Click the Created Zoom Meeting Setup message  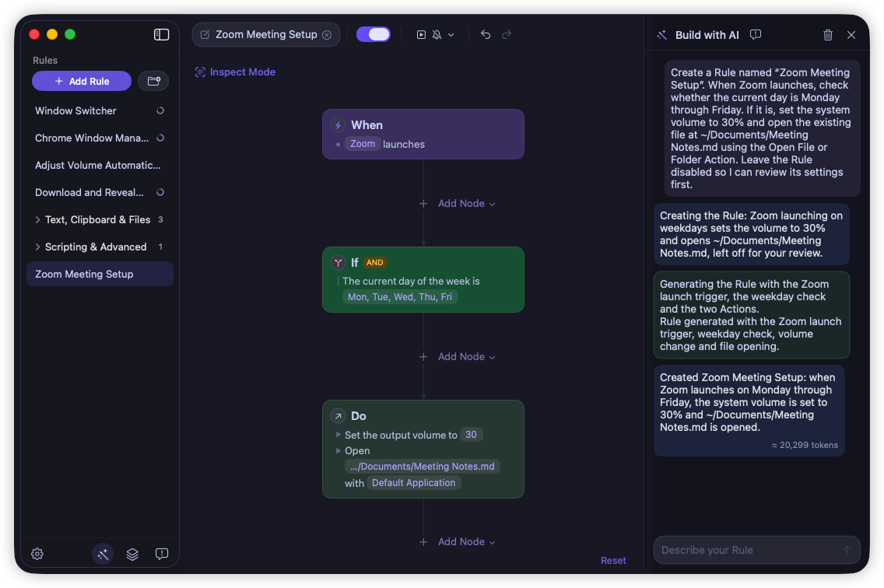click(x=749, y=411)
